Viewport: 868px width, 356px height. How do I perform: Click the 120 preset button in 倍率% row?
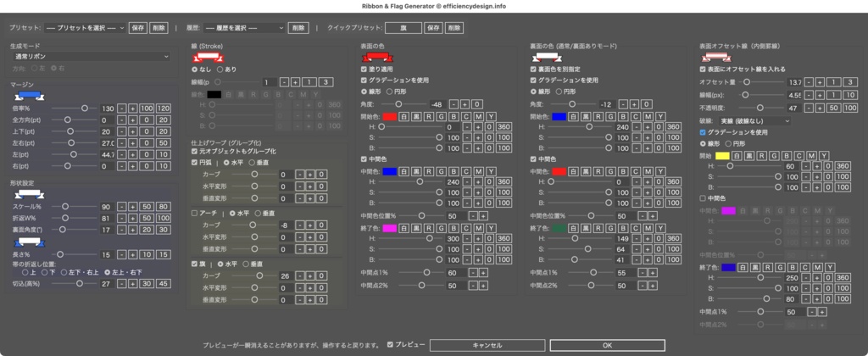coord(164,109)
